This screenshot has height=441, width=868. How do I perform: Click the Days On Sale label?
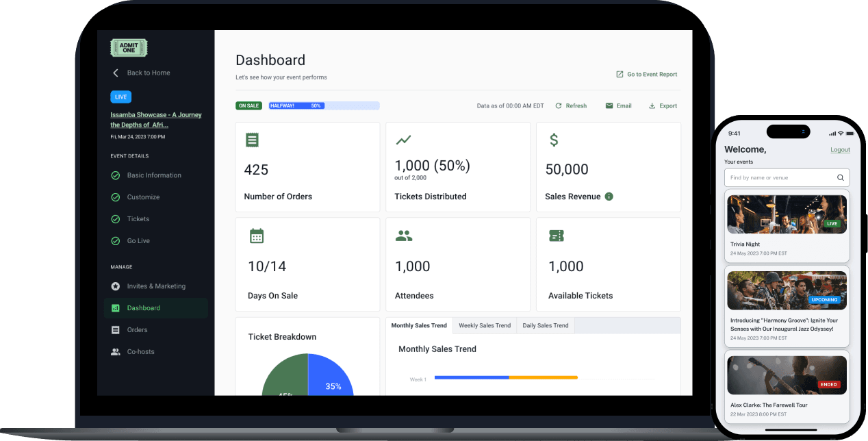click(272, 296)
